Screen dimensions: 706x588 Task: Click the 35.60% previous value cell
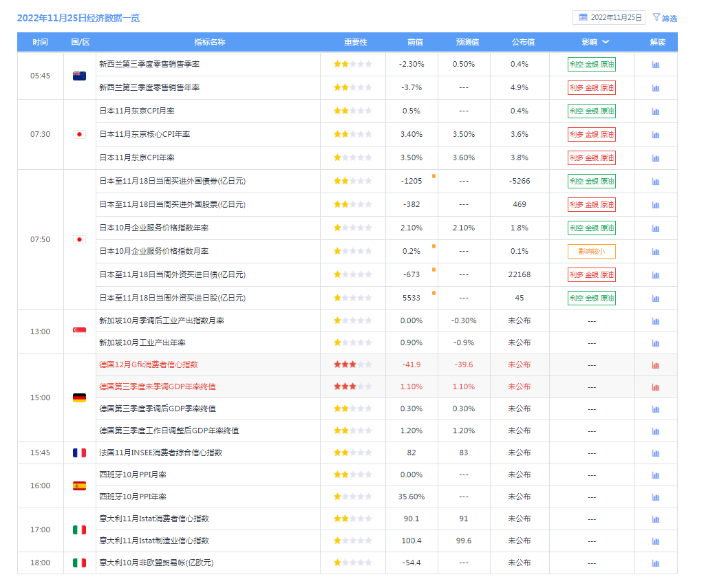(411, 497)
